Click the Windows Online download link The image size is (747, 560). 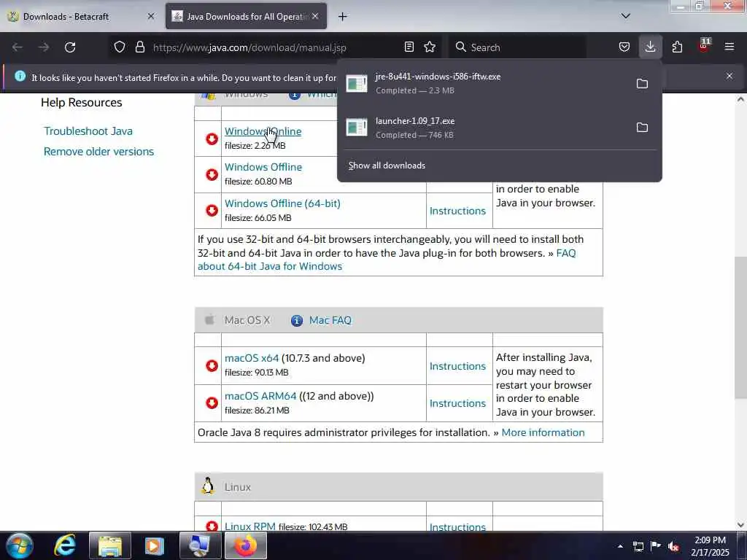coord(263,131)
